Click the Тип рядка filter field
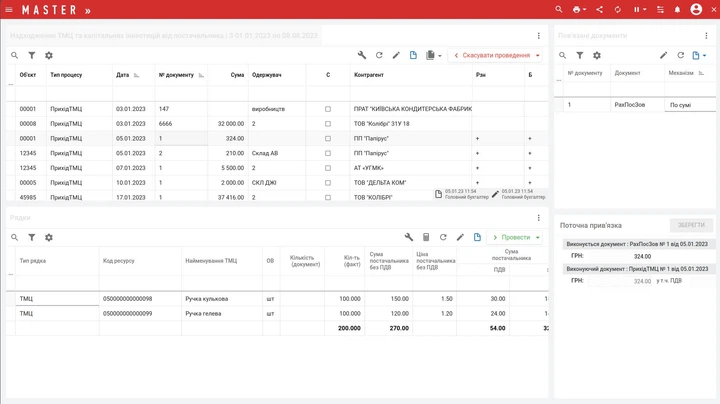The width and height of the screenshot is (720, 404). pos(57,282)
